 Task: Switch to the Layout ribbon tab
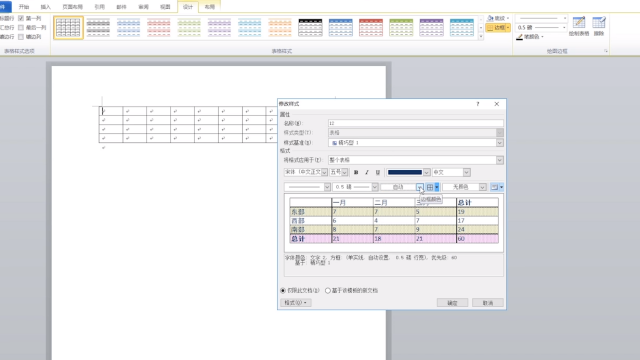(x=209, y=7)
